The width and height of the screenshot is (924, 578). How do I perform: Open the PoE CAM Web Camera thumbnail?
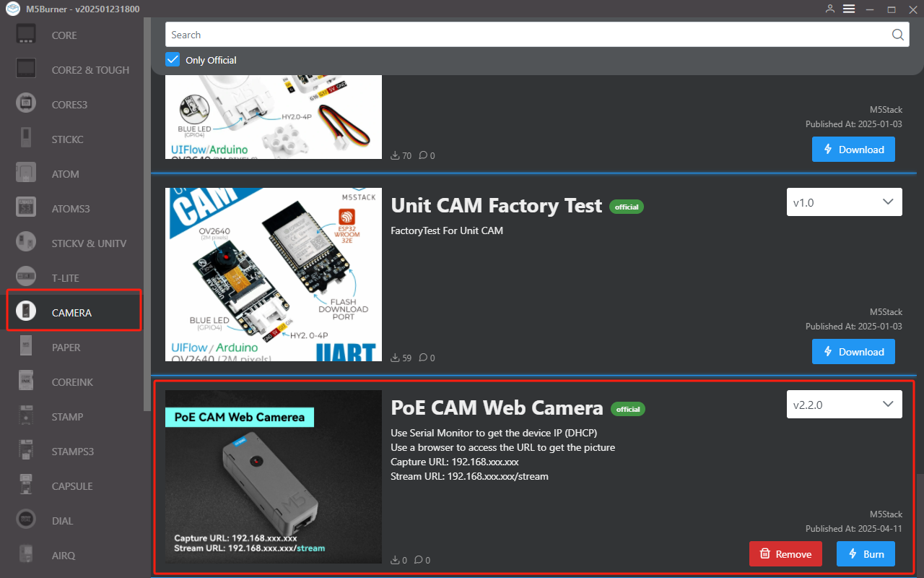(x=274, y=477)
